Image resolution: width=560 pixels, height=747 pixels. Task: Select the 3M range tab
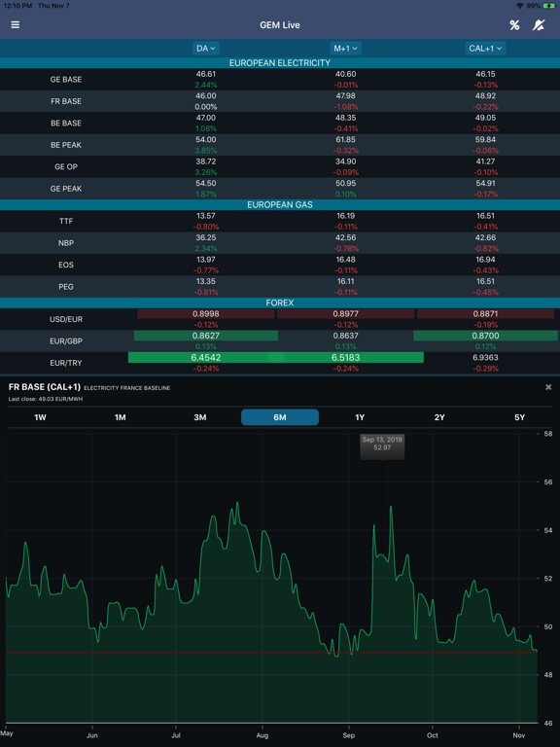click(x=200, y=417)
